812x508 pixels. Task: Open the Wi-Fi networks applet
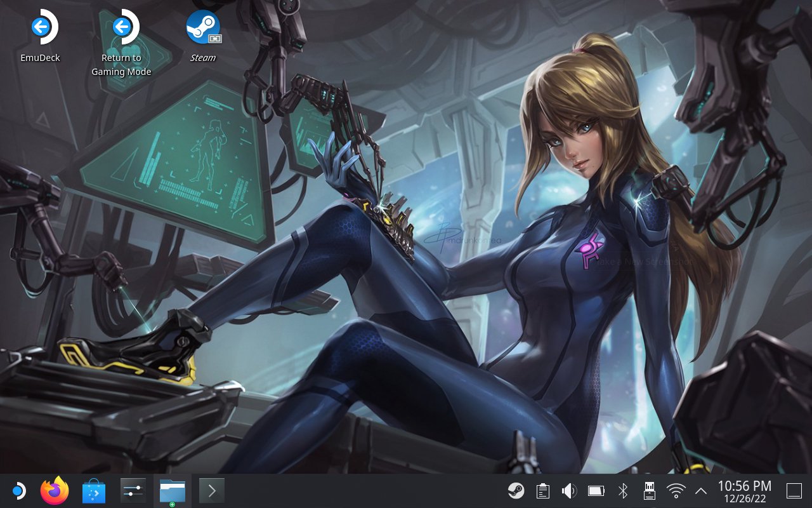676,491
